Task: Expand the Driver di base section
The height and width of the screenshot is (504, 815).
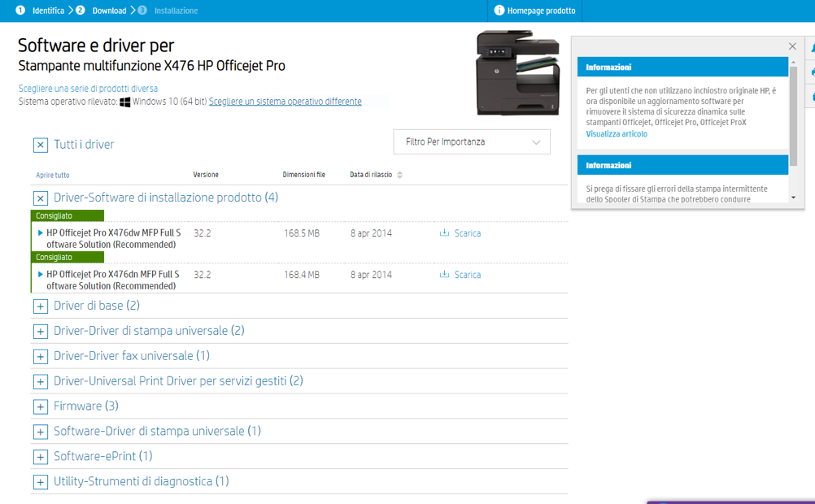Action: click(x=41, y=306)
